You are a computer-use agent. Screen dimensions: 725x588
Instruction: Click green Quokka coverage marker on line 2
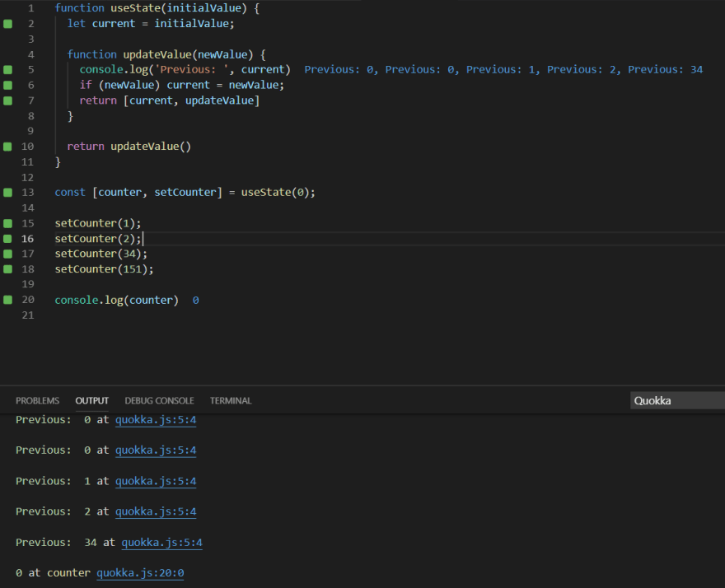coord(8,24)
